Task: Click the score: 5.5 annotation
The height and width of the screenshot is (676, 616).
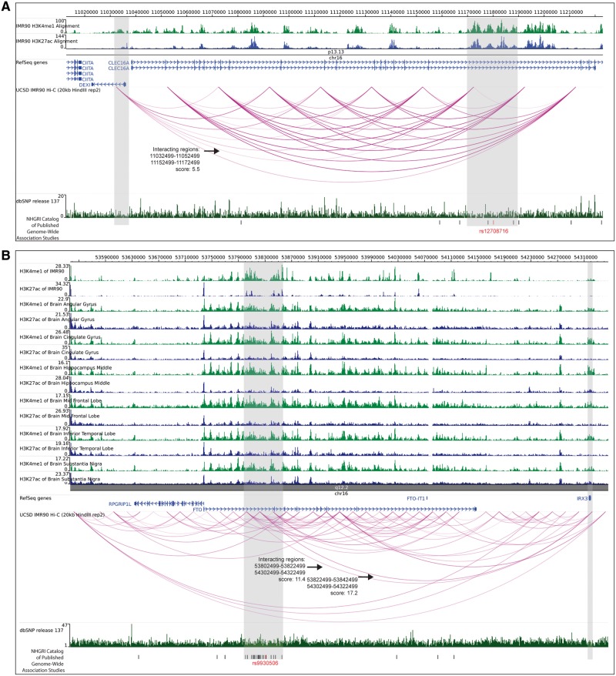Action: 188,169
